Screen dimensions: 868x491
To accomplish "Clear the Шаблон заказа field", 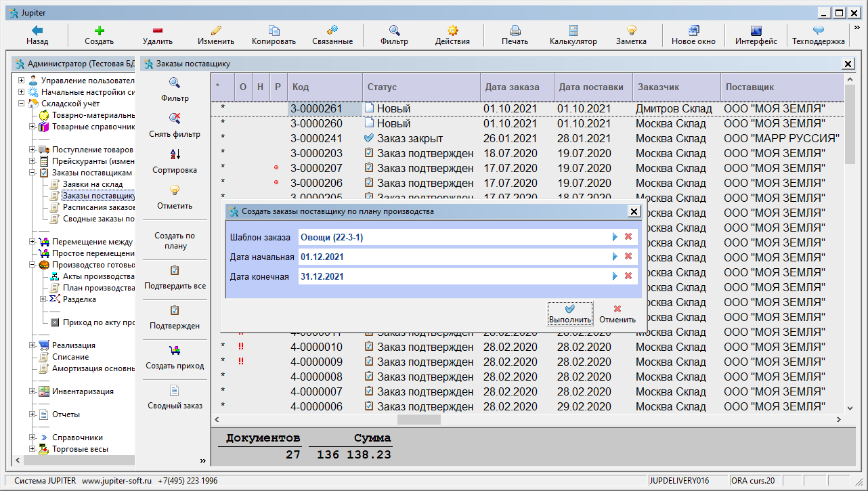I will [x=628, y=237].
